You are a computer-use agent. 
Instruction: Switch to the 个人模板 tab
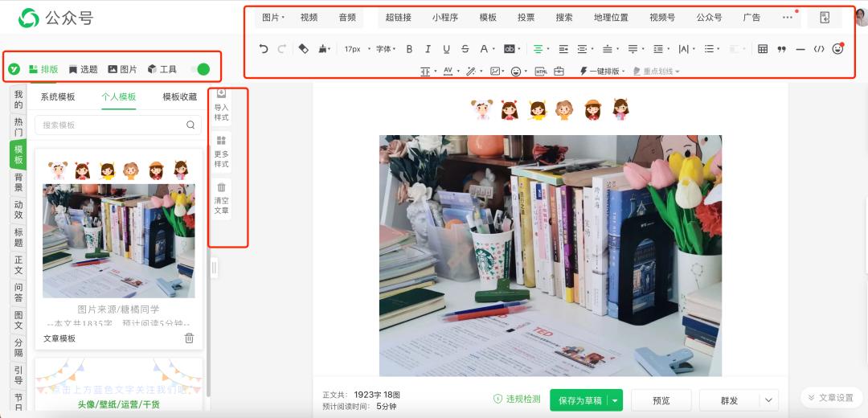click(118, 97)
